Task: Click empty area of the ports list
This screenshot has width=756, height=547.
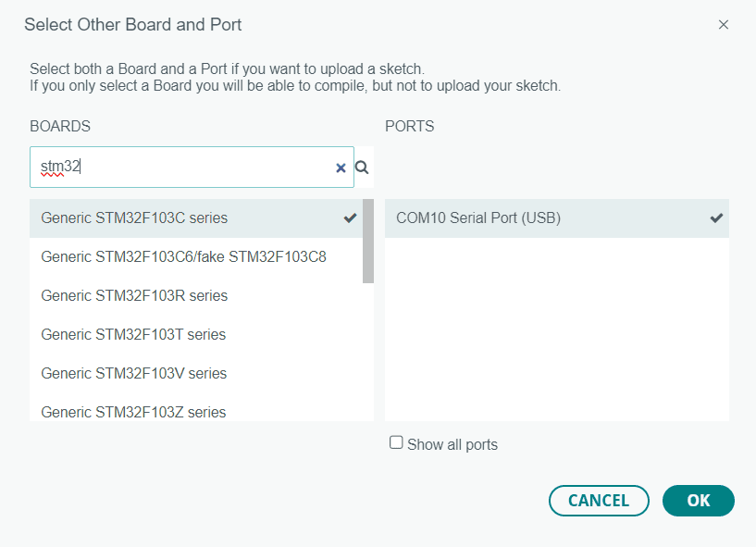Action: [x=557, y=329]
